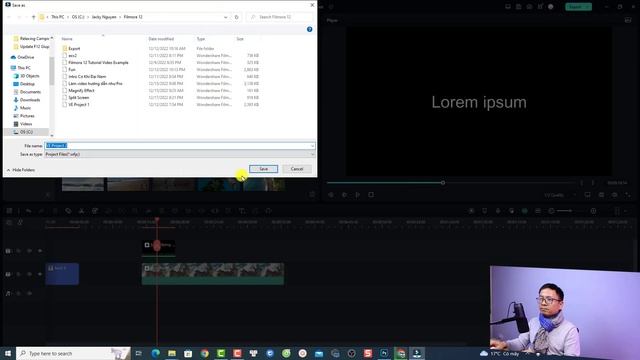This screenshot has width=640, height=360.
Task: Click the timeline zoom-in plus icon
Action: 593,211
